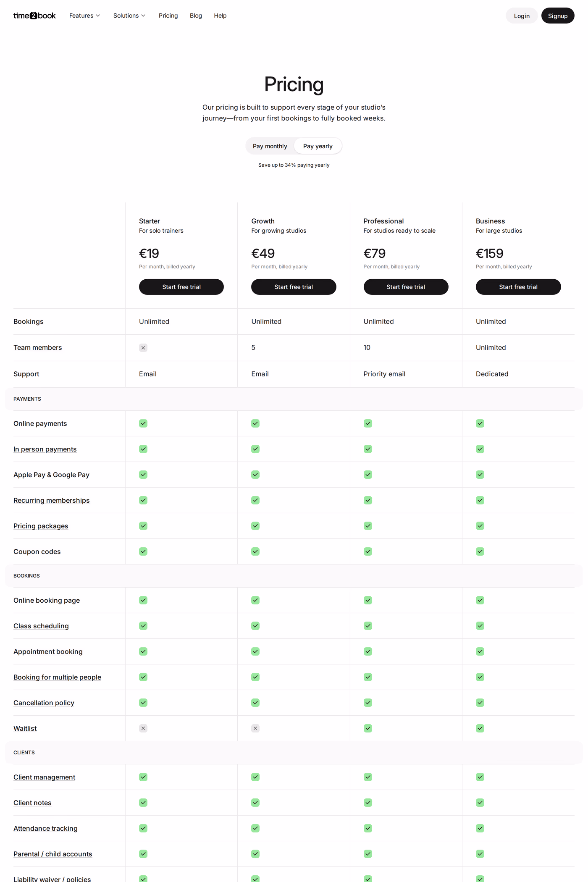588x882 pixels.
Task: Open the Recurring memberships feature link
Action: 52,501
